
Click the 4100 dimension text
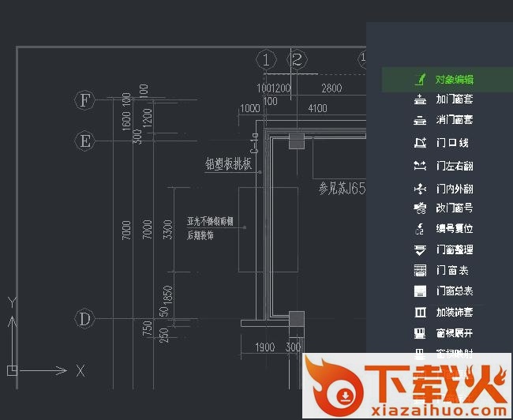[317, 108]
